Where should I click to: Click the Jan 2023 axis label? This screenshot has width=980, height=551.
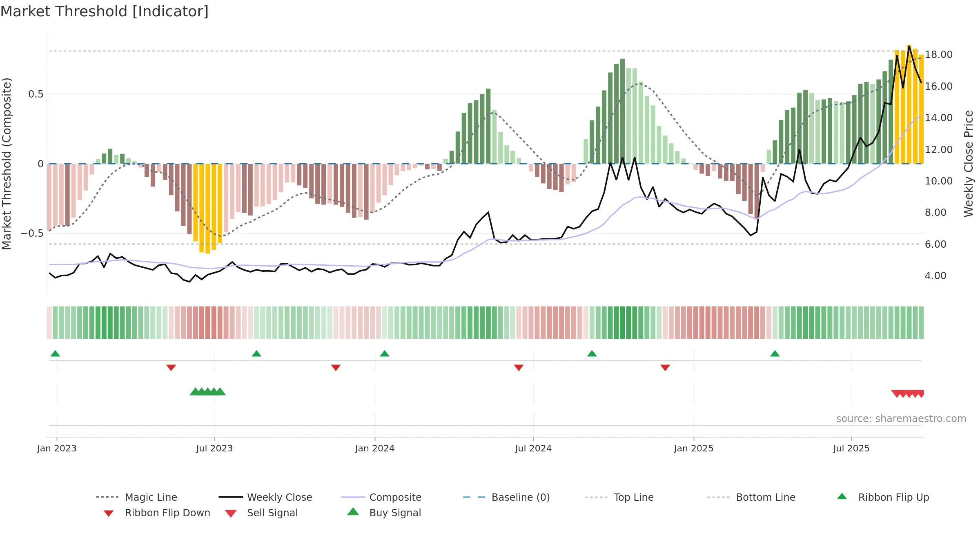tap(57, 448)
